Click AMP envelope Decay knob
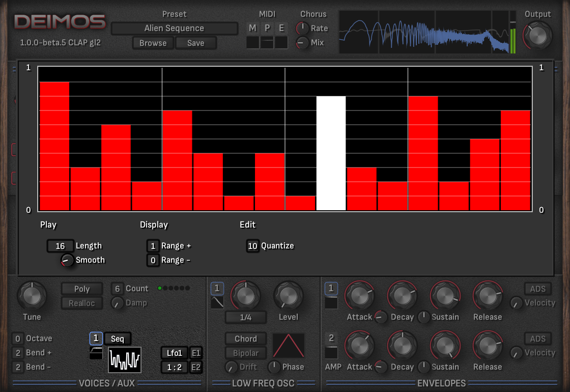 (403, 346)
